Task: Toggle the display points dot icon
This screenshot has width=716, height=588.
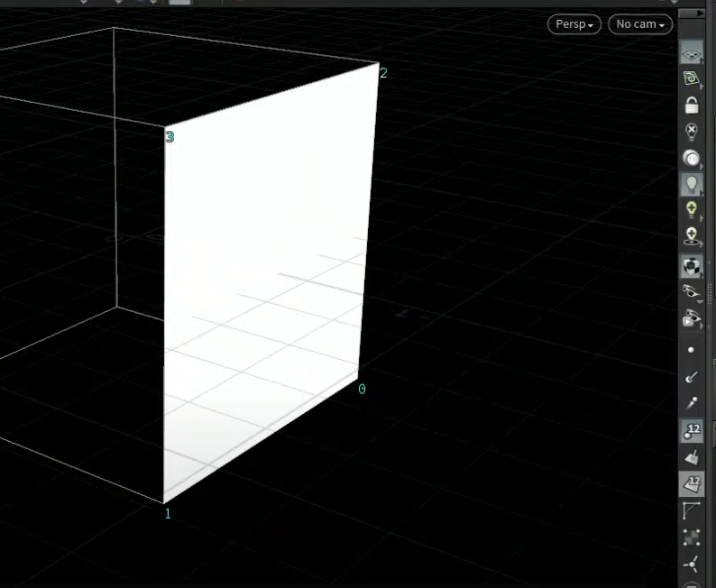Action: 691,350
